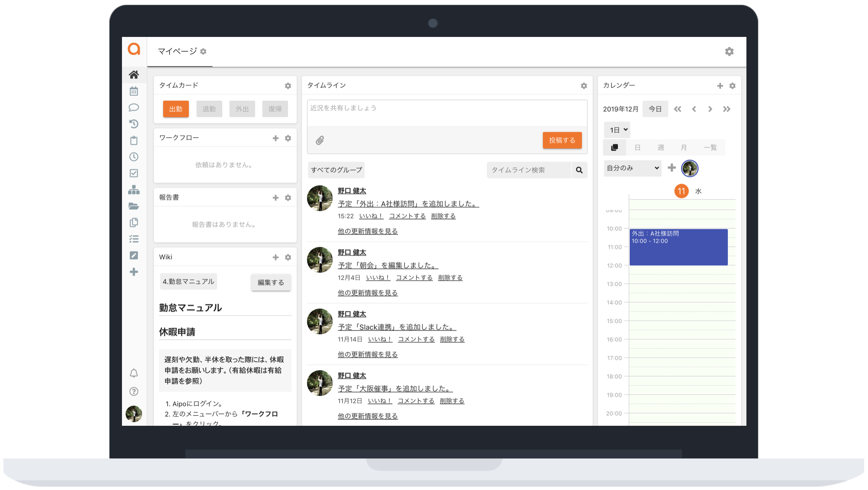Click 削除する under the 大阪催事 post
Viewport: 868px width, 490px height.
pyautogui.click(x=452, y=401)
